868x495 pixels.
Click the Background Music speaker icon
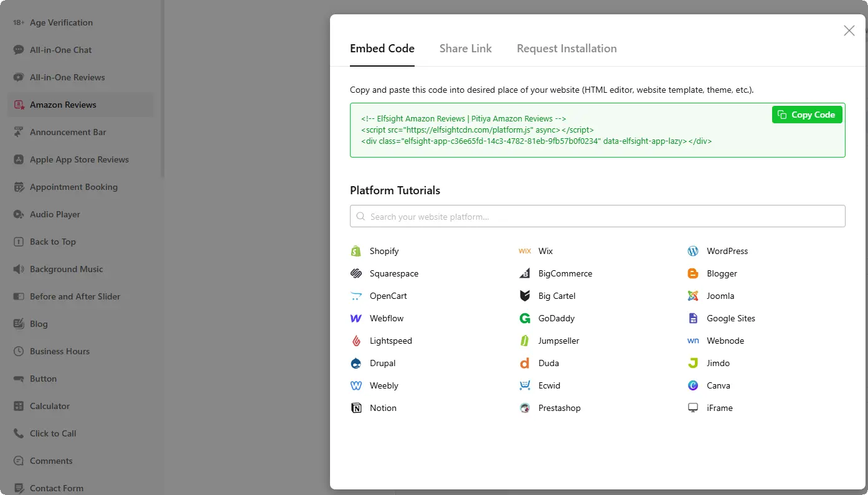[19, 269]
